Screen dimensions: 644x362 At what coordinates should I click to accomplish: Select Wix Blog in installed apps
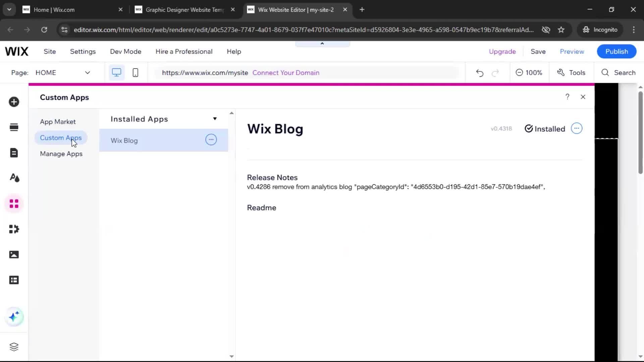tap(164, 140)
